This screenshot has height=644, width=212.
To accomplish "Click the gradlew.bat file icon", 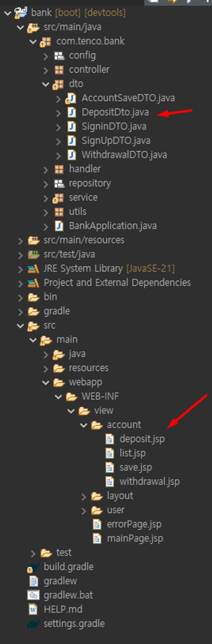I will [x=33, y=595].
